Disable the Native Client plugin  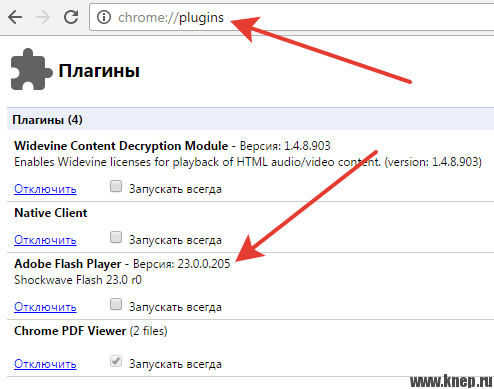45,240
